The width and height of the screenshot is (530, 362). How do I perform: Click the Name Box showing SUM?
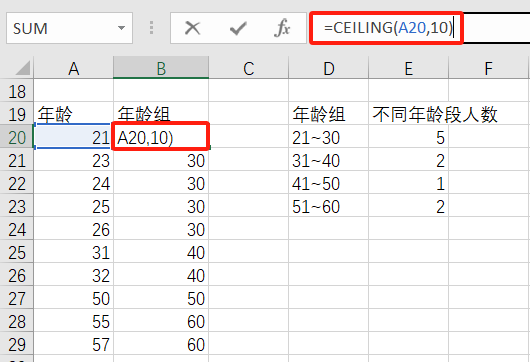(x=69, y=28)
